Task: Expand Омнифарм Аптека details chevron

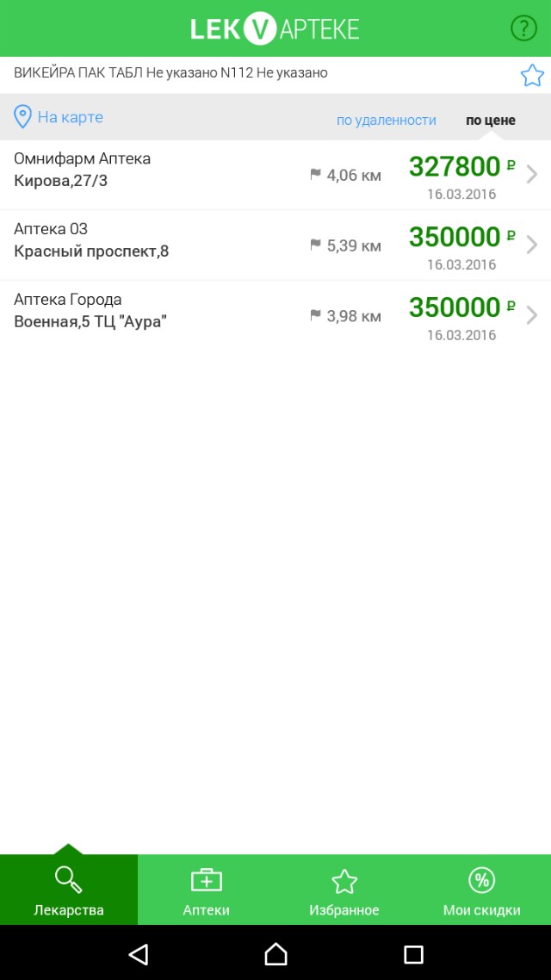Action: [x=532, y=175]
